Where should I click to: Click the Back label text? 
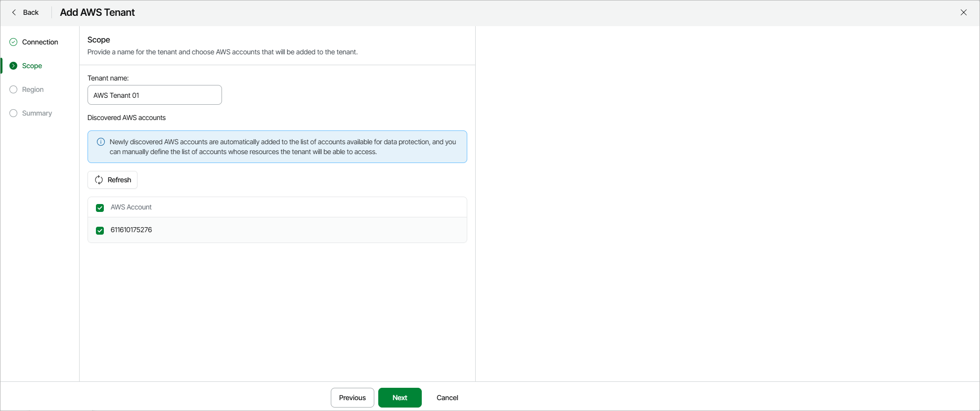31,12
